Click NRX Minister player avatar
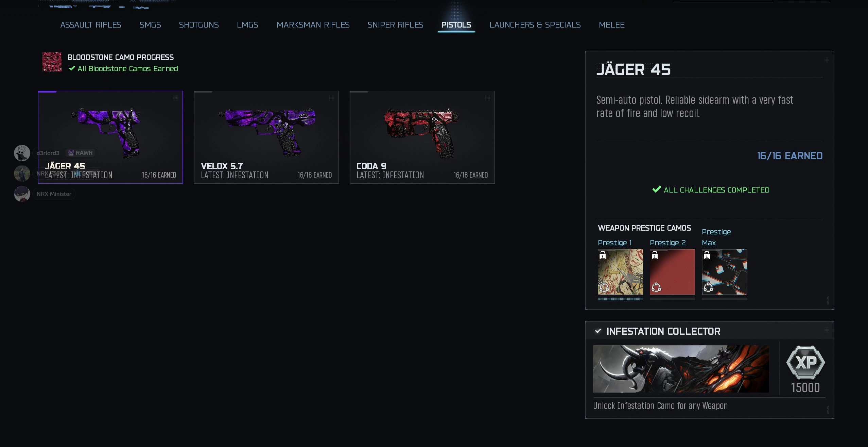This screenshot has height=447, width=868. pyautogui.click(x=22, y=194)
